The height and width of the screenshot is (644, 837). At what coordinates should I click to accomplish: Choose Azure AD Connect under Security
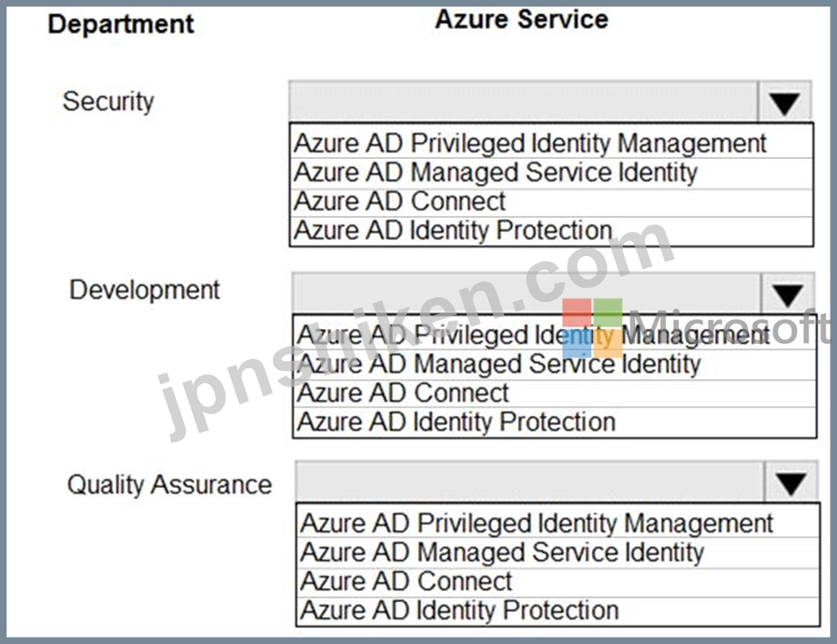coord(551,202)
